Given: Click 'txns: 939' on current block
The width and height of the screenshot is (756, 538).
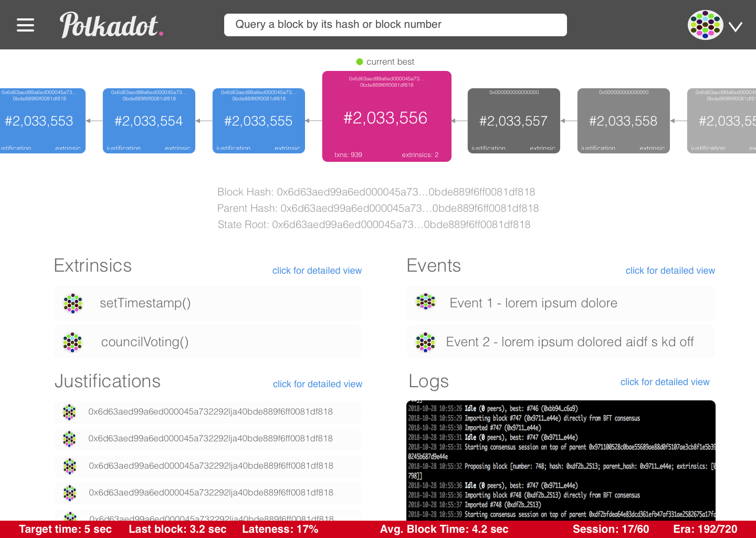Looking at the screenshot, I should coord(348,154).
